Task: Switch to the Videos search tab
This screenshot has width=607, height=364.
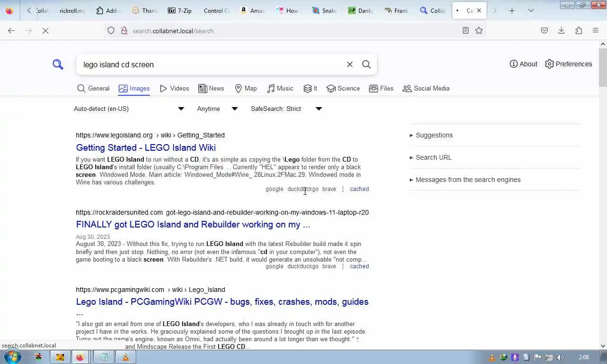Action: point(175,88)
